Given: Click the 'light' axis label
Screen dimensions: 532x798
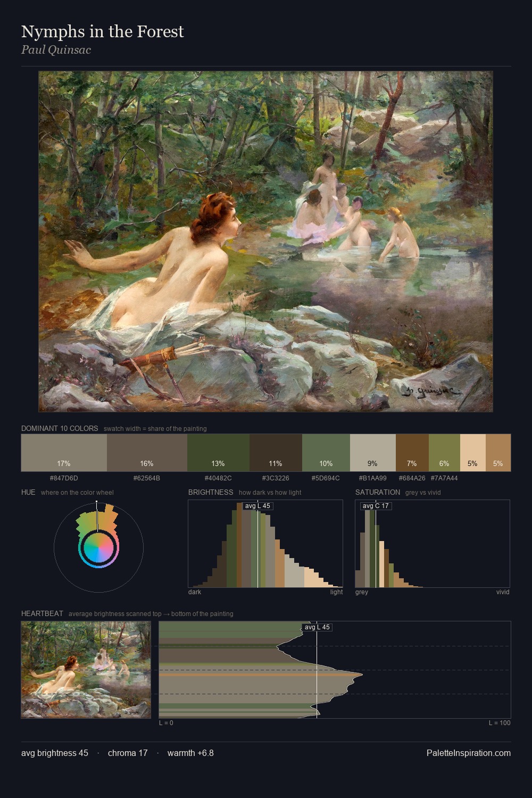Looking at the screenshot, I should click(x=336, y=592).
